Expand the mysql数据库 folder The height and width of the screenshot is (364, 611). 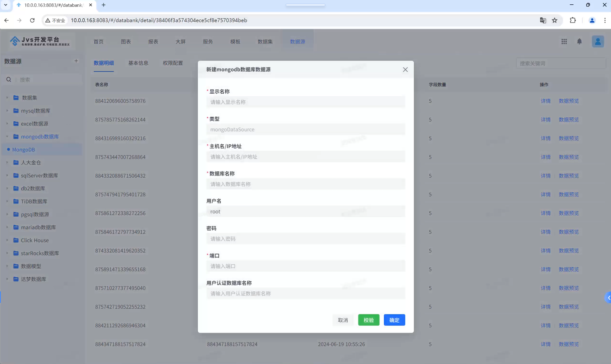[x=7, y=111]
